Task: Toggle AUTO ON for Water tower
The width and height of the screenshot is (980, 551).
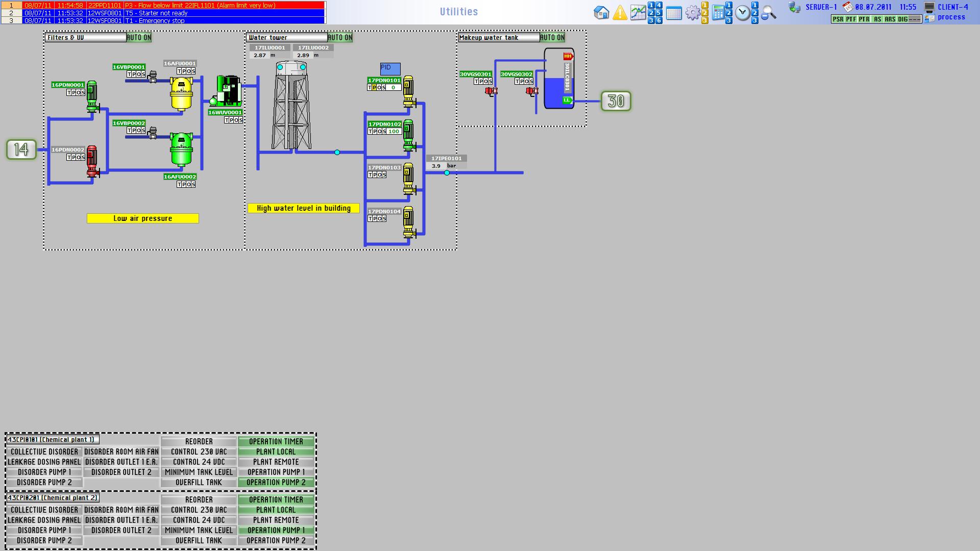Action: 340,37
